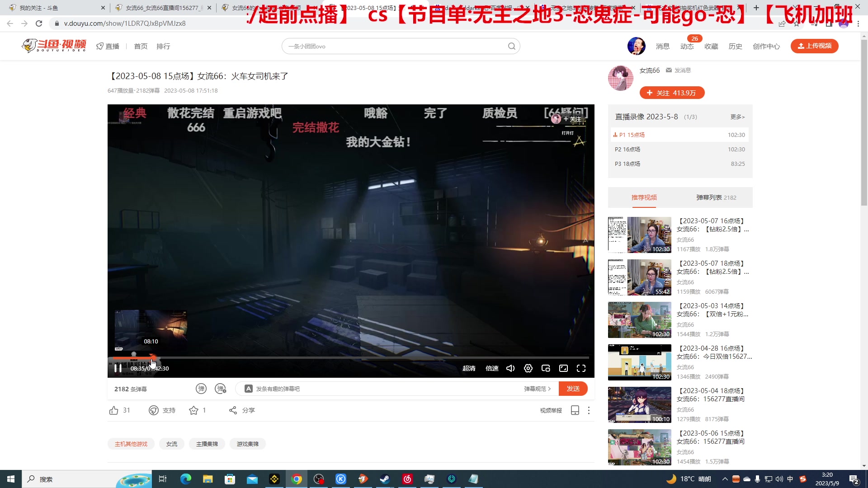Open 超清 quality selector
This screenshot has height=488, width=868.
[469, 368]
